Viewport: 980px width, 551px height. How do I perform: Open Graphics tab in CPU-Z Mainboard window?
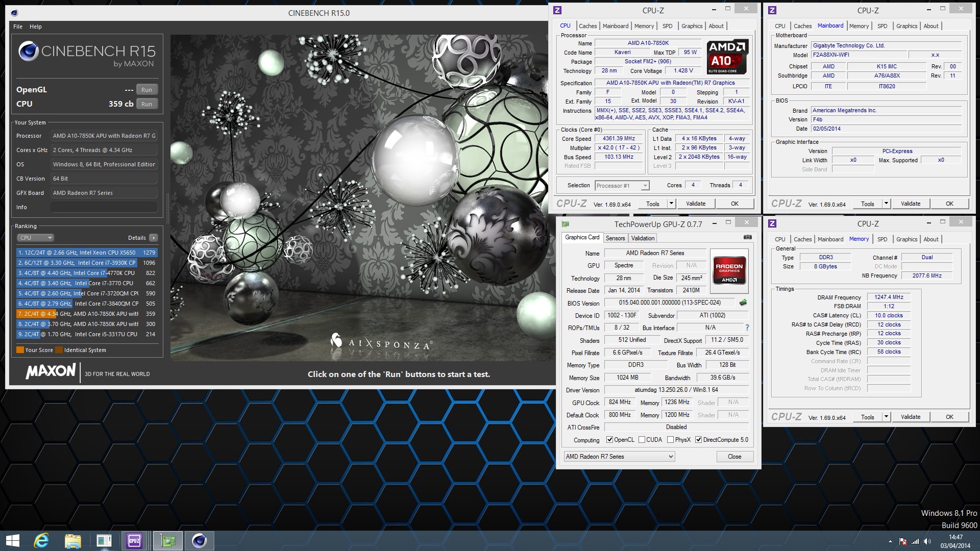pos(906,26)
